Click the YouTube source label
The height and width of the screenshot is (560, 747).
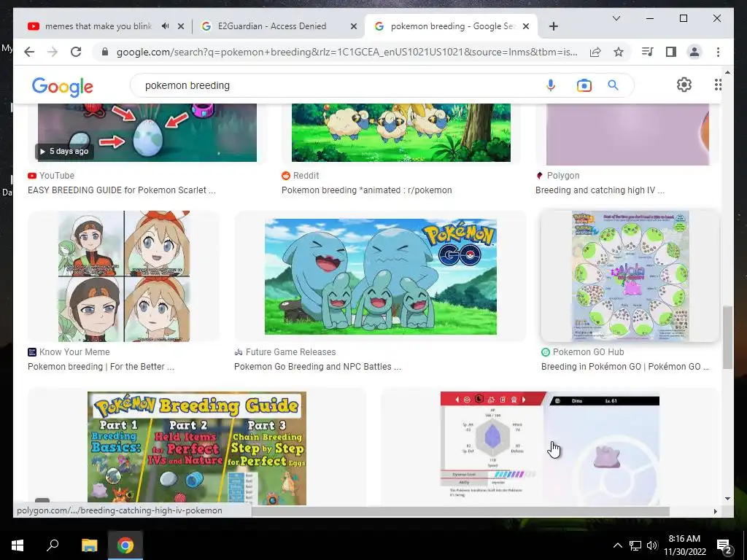click(x=57, y=176)
